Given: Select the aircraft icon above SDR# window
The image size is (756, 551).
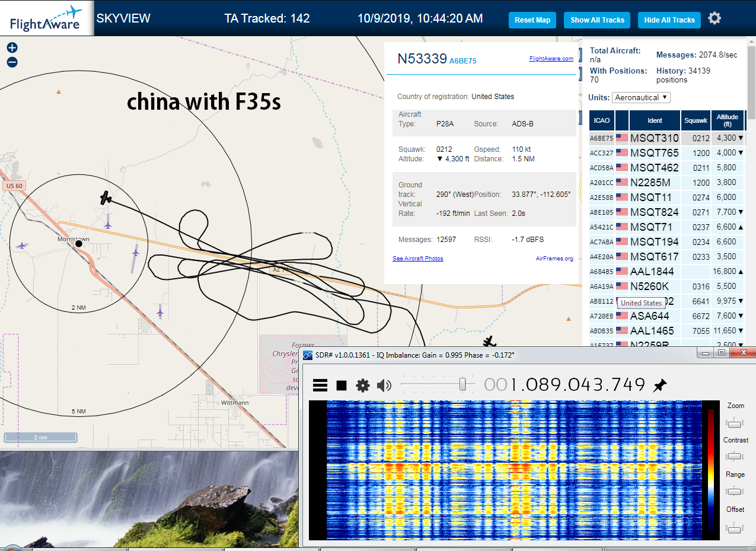Looking at the screenshot, I should coord(489,342).
